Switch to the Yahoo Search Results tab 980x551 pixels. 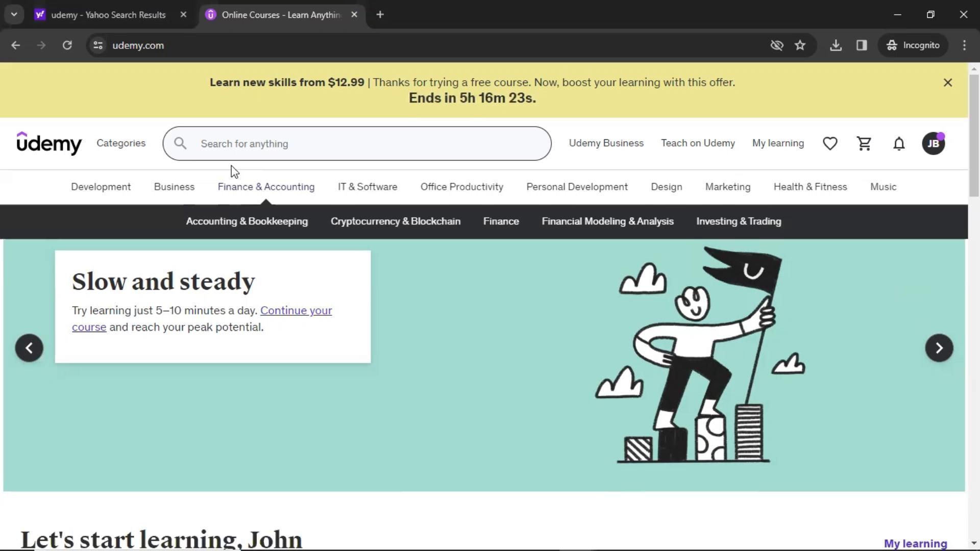pyautogui.click(x=108, y=15)
